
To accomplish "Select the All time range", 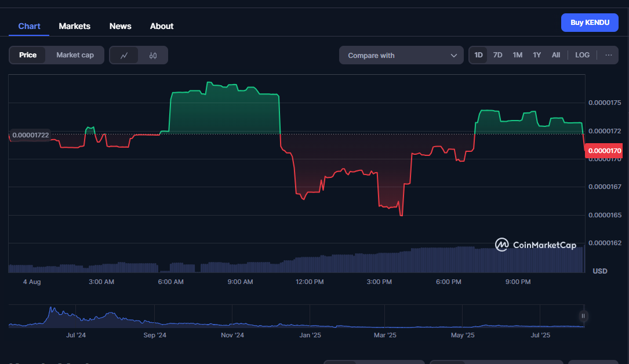I will 555,55.
